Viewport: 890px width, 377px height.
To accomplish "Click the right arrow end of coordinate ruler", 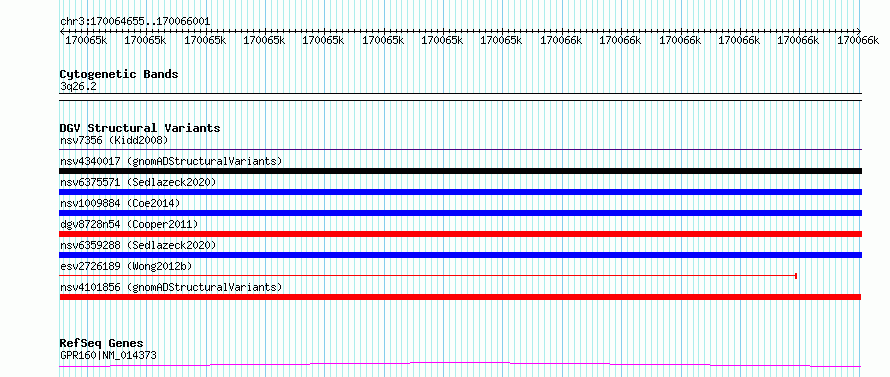I will click(859, 31).
